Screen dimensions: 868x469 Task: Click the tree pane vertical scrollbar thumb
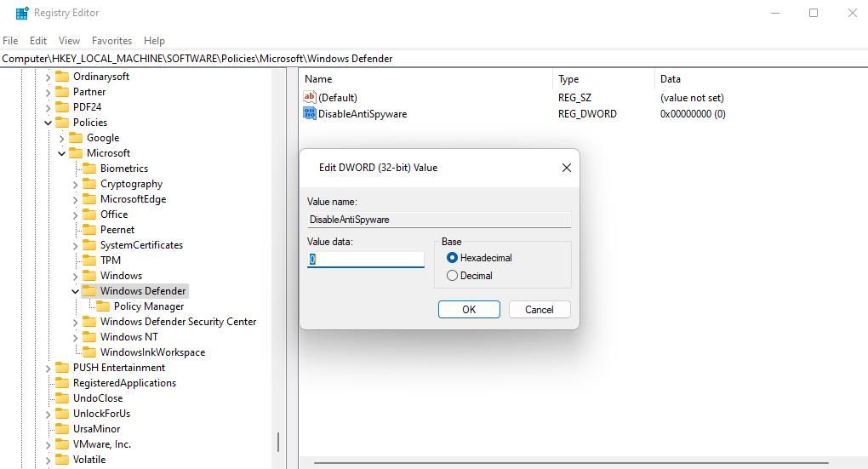(278, 442)
